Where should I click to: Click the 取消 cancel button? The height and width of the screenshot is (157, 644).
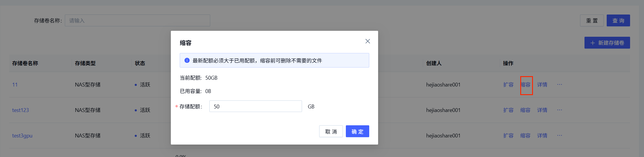click(331, 132)
